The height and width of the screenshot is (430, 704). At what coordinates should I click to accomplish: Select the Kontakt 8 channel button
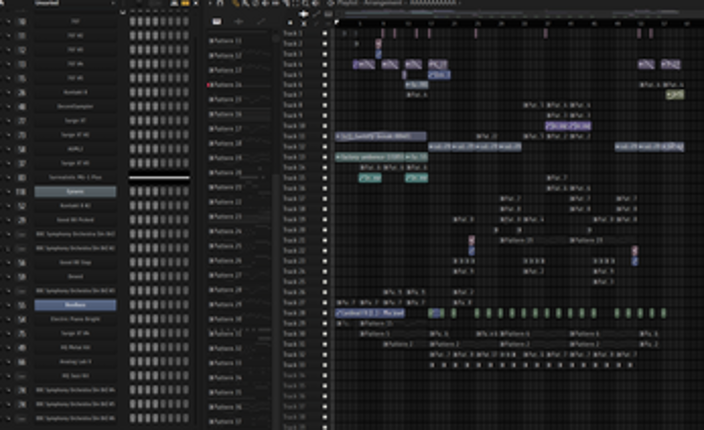(x=75, y=92)
